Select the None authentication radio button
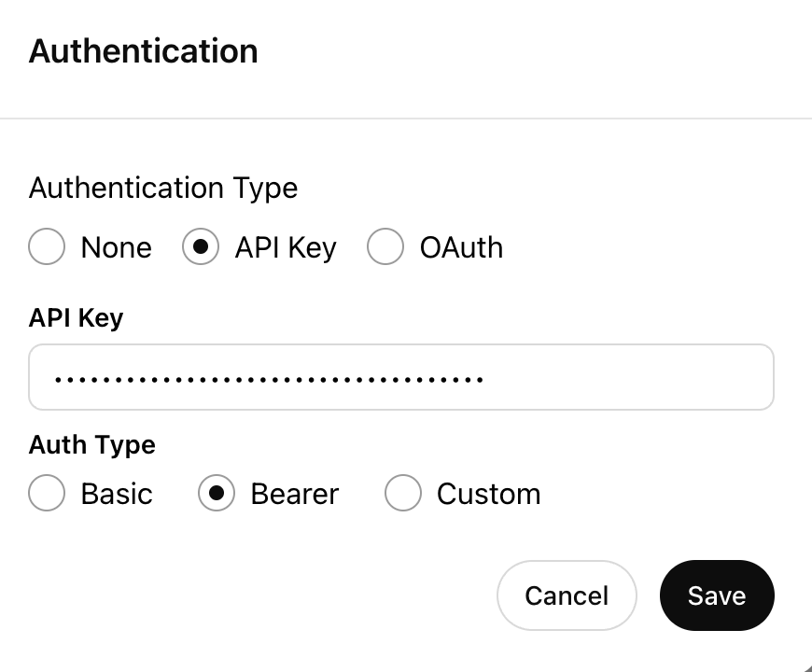The width and height of the screenshot is (812, 672). [x=47, y=246]
